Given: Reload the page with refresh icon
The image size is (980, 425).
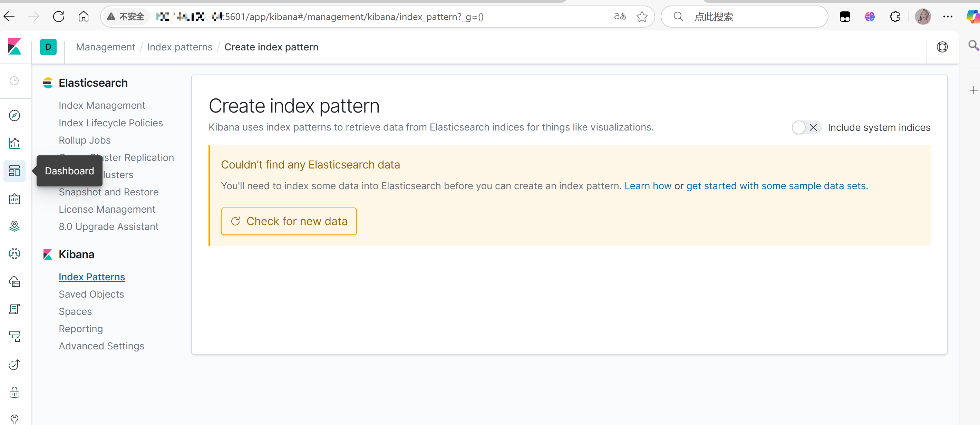Looking at the screenshot, I should (x=59, y=16).
